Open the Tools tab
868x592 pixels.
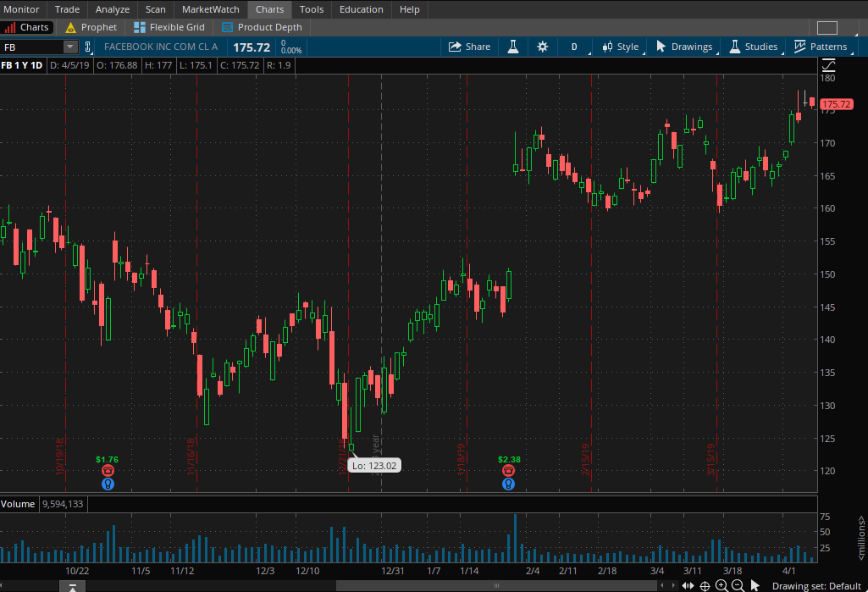[312, 9]
